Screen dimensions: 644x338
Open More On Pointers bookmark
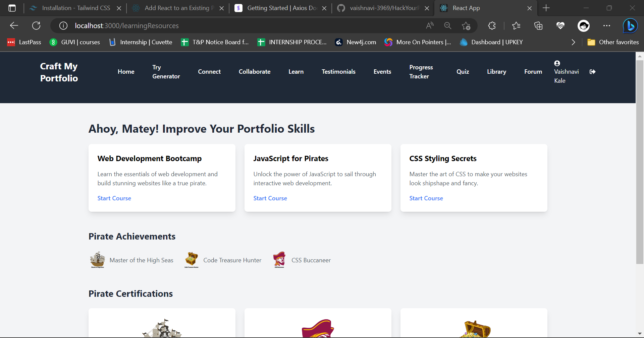[x=418, y=42]
